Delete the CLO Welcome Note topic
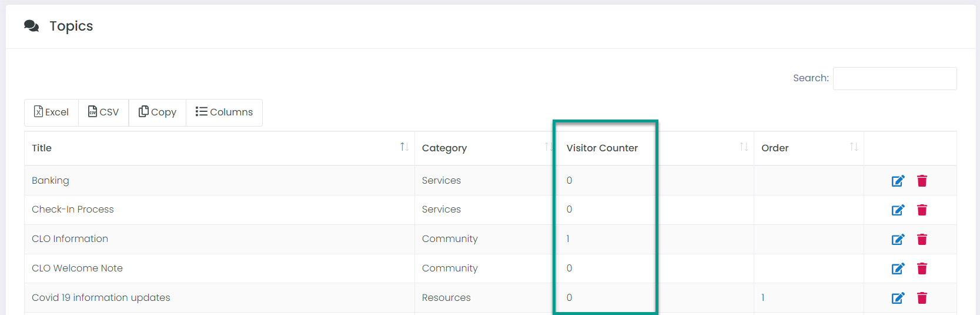The height and width of the screenshot is (315, 980). point(922,269)
